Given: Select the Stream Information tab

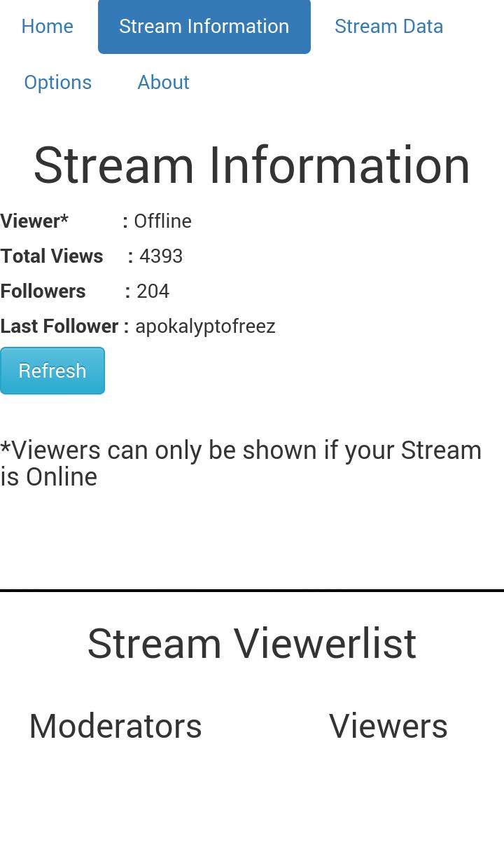Looking at the screenshot, I should (x=204, y=27).
